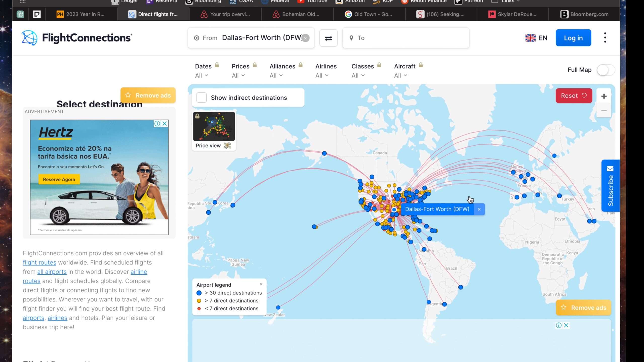Open the airports link in description
Image resolution: width=644 pixels, height=362 pixels.
point(33,318)
